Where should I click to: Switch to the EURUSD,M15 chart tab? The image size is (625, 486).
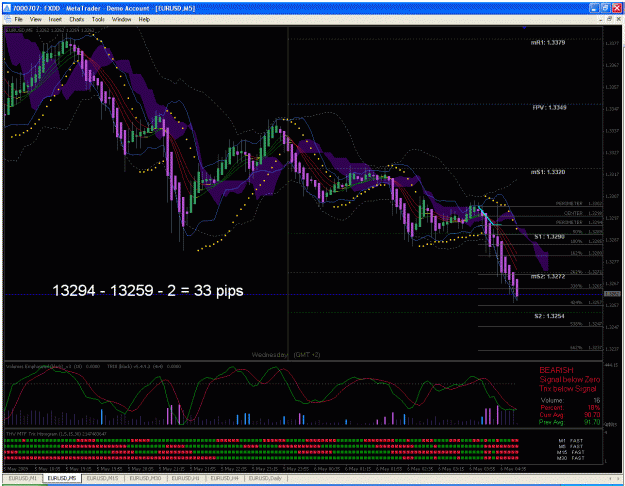click(x=102, y=478)
